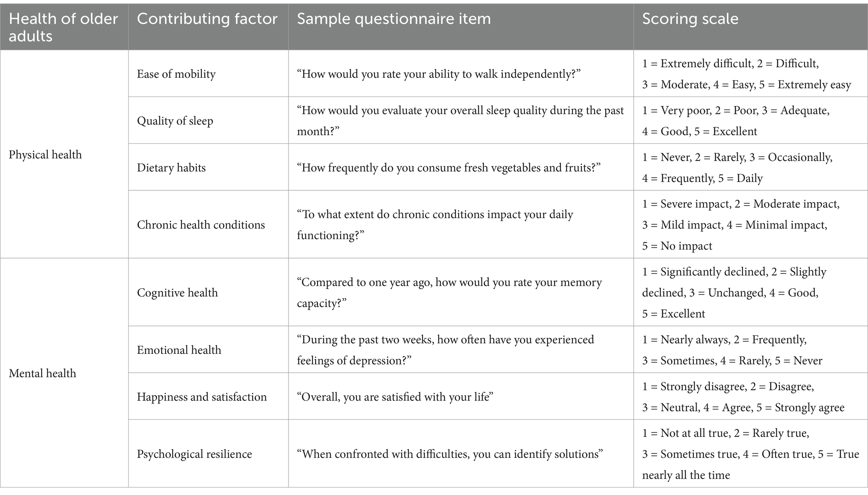Select the fresh vegetables and fruits question
Screen dimensions: 868x495
point(448,168)
